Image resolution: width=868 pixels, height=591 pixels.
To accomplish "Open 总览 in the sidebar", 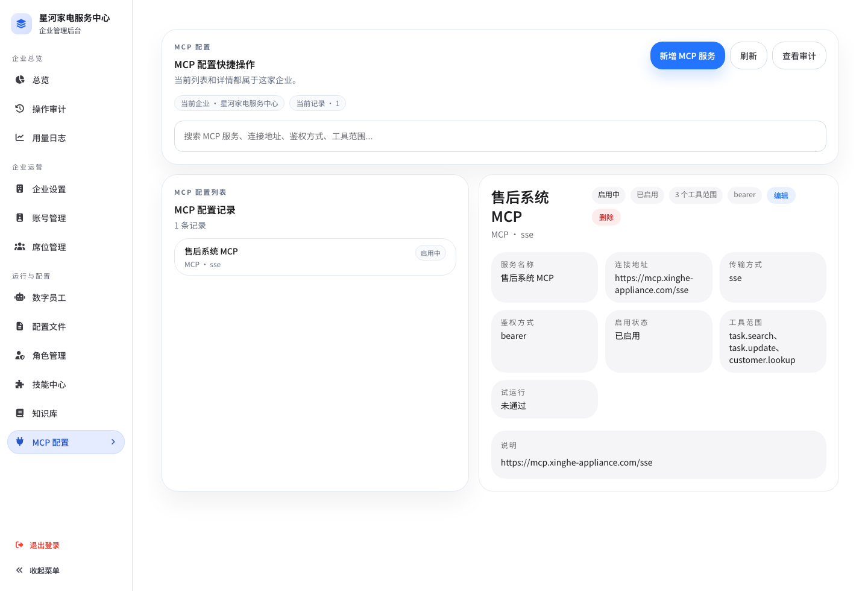I will pyautogui.click(x=40, y=80).
